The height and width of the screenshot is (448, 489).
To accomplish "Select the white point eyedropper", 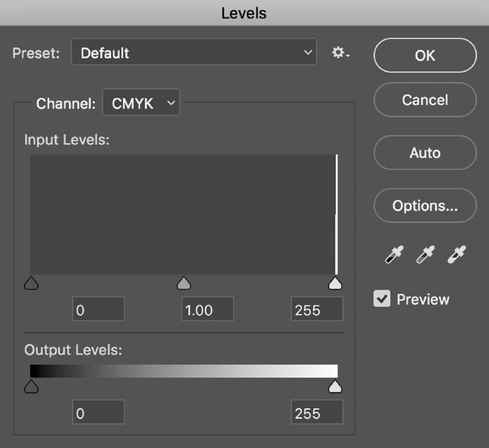I will point(456,255).
